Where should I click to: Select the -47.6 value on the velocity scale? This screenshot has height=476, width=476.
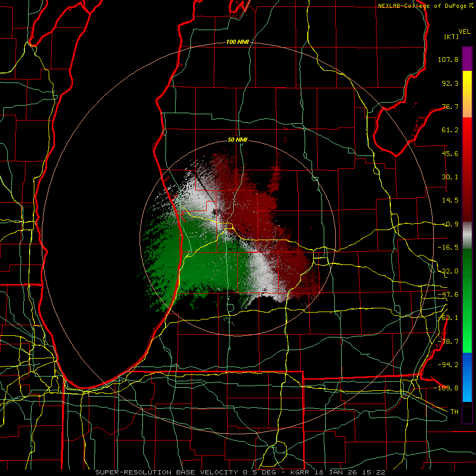[x=448, y=295]
